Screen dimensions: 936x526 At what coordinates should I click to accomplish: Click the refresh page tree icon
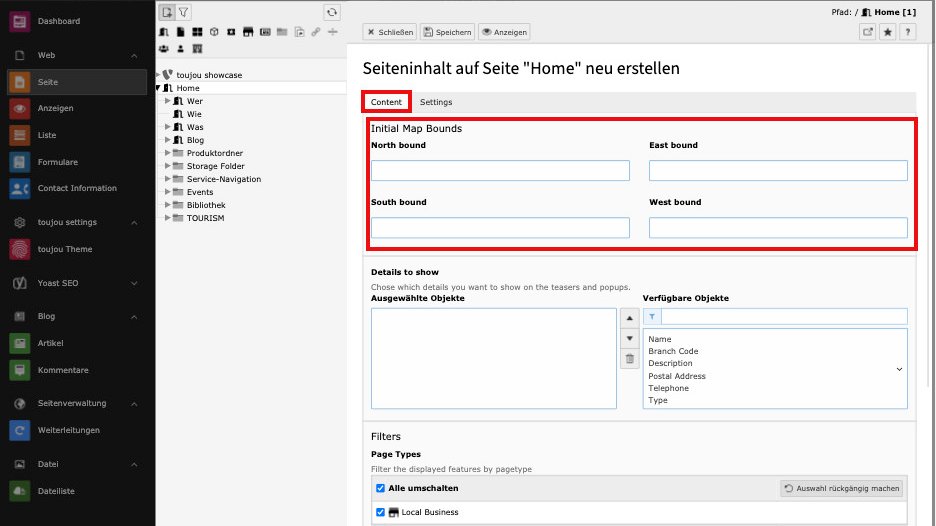pos(332,12)
